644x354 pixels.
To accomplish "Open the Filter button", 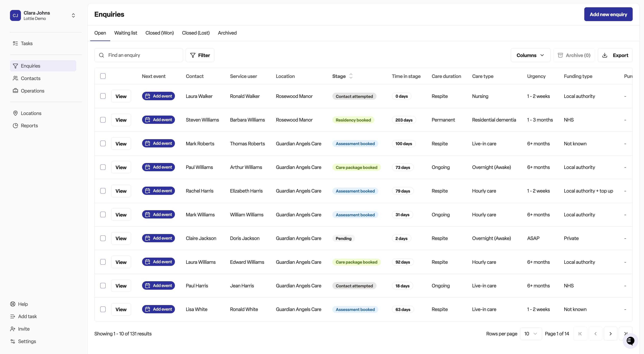I will tap(200, 55).
